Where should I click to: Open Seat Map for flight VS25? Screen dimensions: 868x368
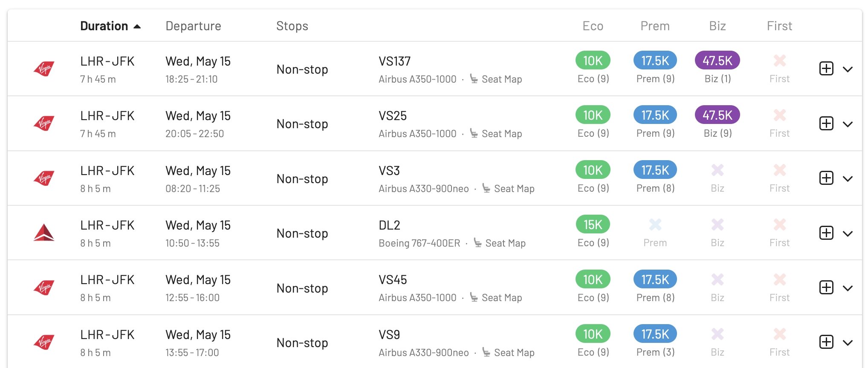496,134
